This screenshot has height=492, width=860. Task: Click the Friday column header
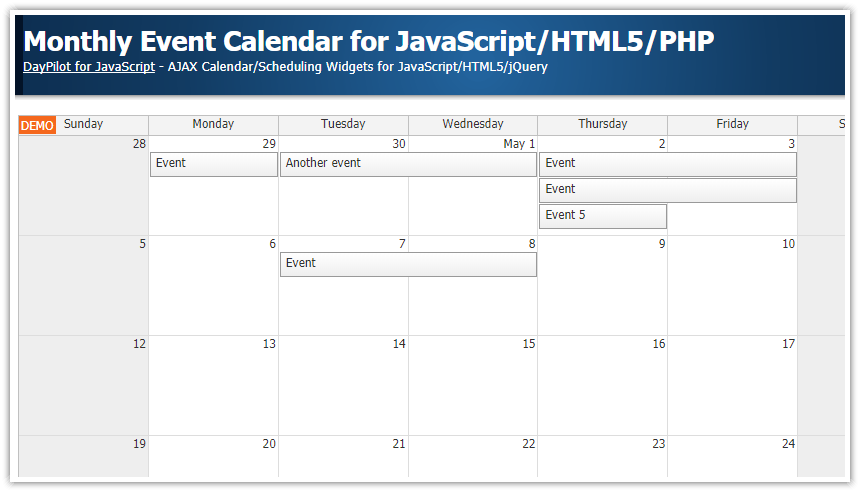(732, 124)
